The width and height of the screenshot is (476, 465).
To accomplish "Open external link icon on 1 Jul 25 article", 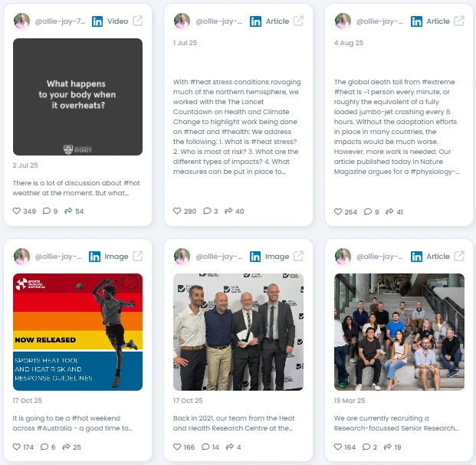I will point(298,21).
